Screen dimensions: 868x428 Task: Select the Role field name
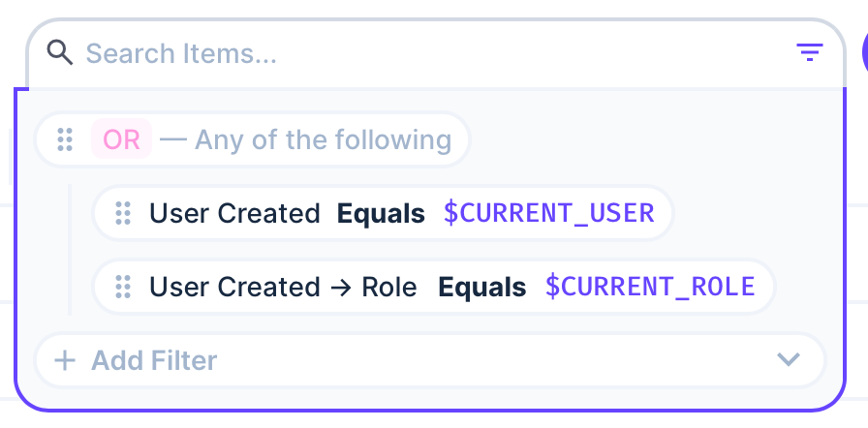click(389, 287)
